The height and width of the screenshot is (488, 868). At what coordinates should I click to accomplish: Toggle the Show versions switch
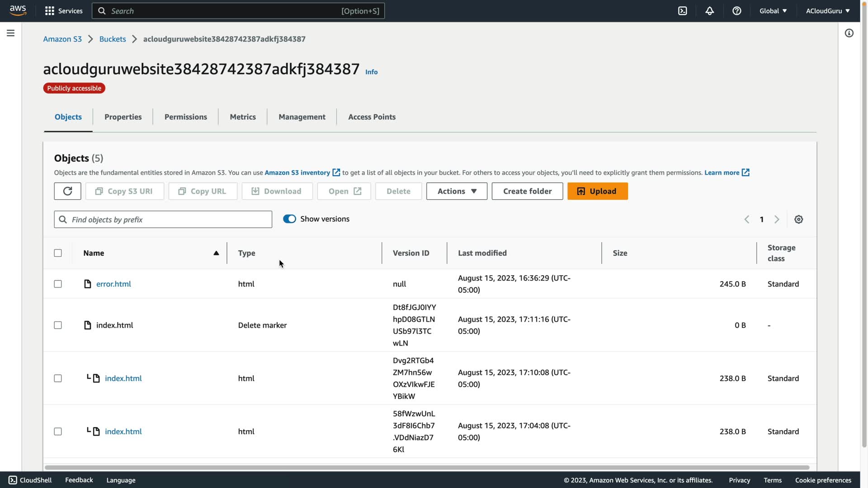coord(289,219)
